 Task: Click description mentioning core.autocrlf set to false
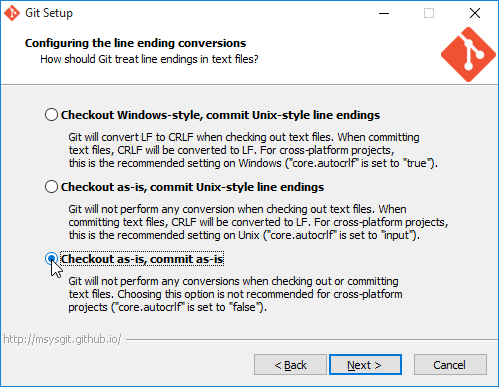(235, 294)
